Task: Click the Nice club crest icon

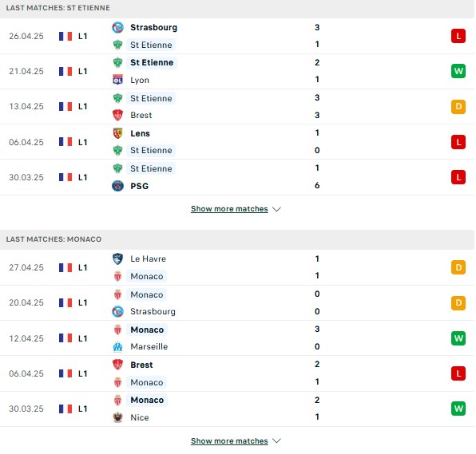Action: click(117, 417)
